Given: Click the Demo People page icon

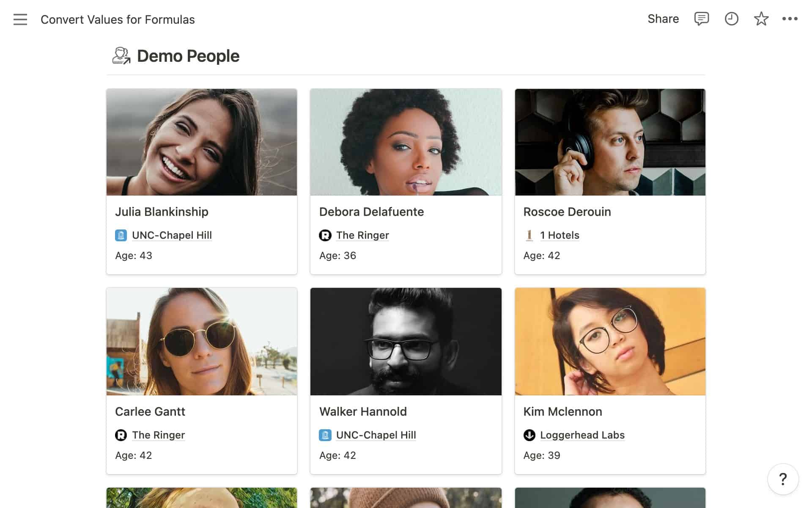Looking at the screenshot, I should [121, 55].
